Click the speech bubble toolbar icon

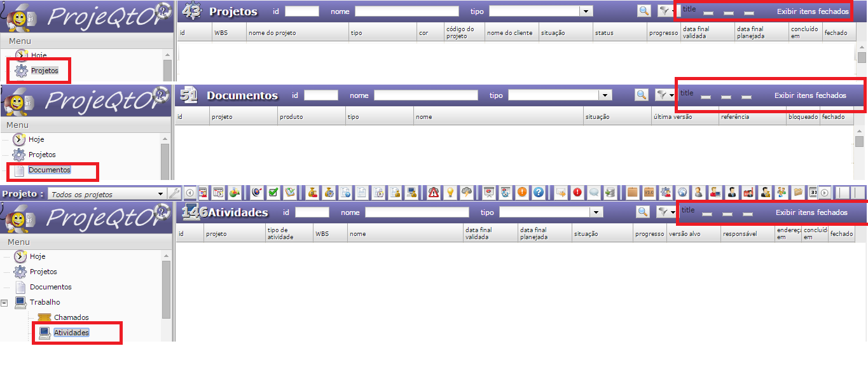(594, 192)
